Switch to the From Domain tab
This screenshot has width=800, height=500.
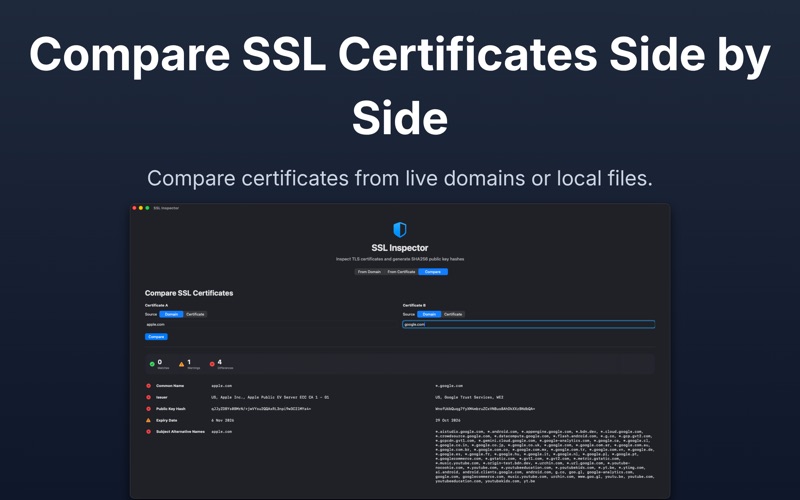[x=369, y=272]
